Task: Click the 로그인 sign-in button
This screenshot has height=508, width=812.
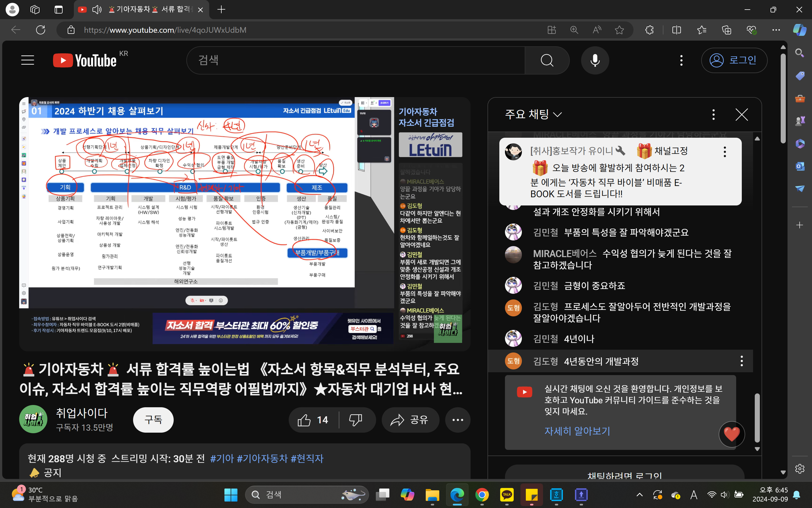Action: (x=734, y=60)
